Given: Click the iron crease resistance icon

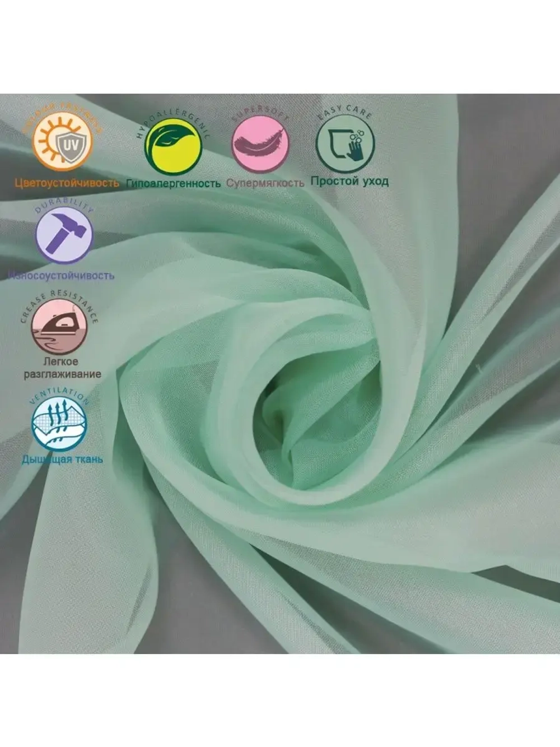Looking at the screenshot, I should click(59, 326).
